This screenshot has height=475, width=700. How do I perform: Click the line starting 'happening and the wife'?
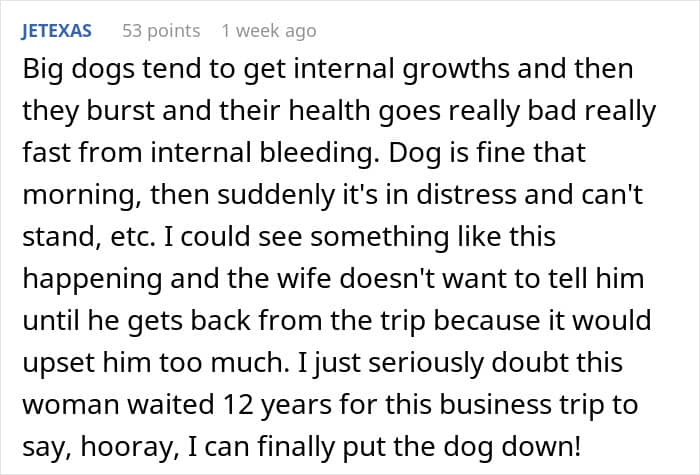tap(333, 279)
